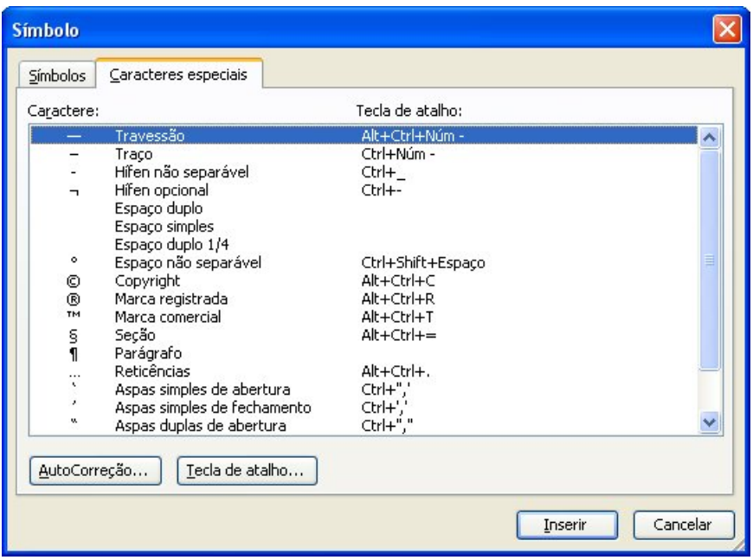This screenshot has width=753, height=560.
Task: Select the Copyright symbol row
Action: (x=147, y=280)
